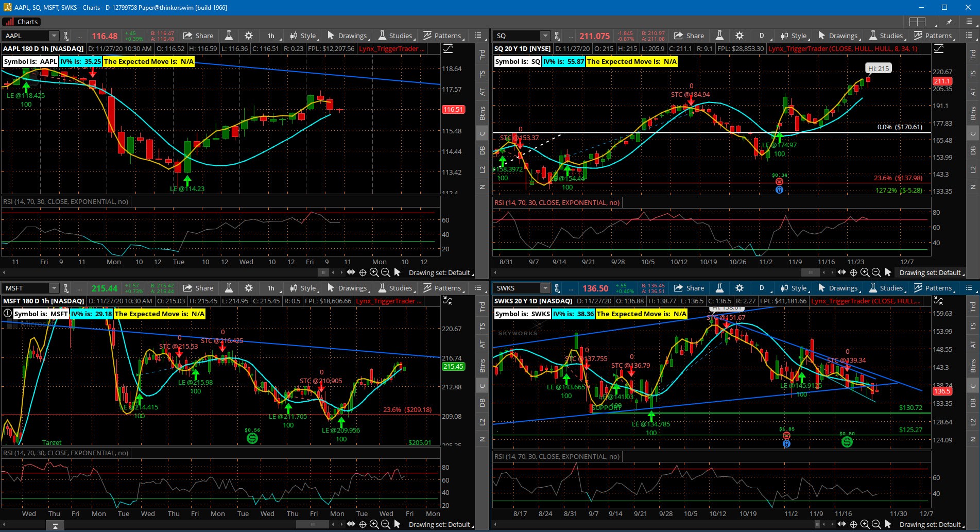Click the ellipsis button next to AAPL price
Screen dimensions: 980x532
(x=79, y=36)
